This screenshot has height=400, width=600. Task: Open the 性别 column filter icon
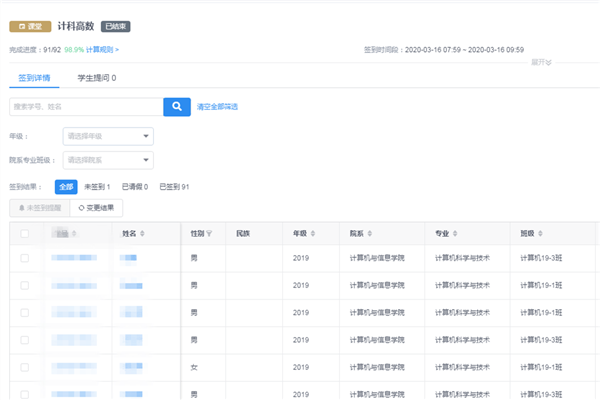210,233
